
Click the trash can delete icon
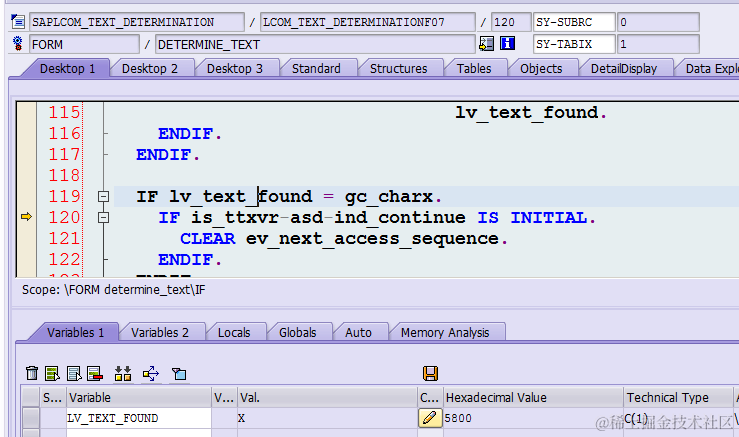[32, 373]
